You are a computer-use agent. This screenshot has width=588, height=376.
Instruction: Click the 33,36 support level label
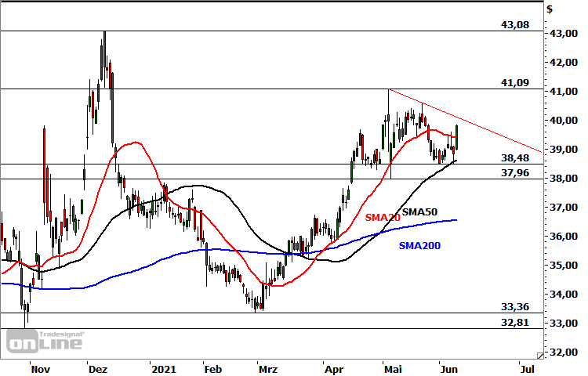[514, 306]
